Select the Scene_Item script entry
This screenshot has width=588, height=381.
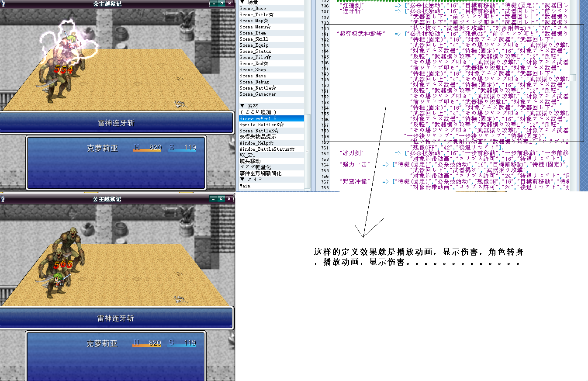(271, 33)
